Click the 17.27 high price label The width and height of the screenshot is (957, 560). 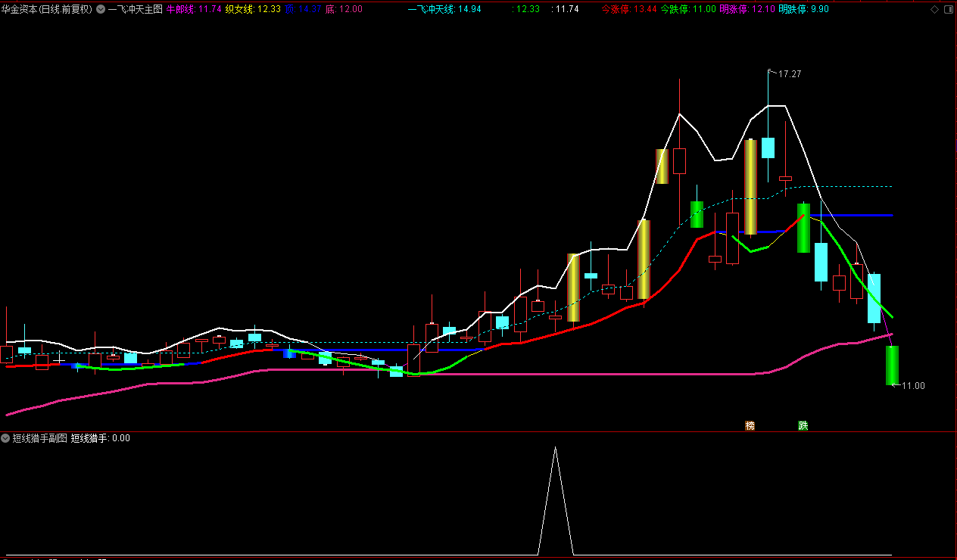(790, 74)
